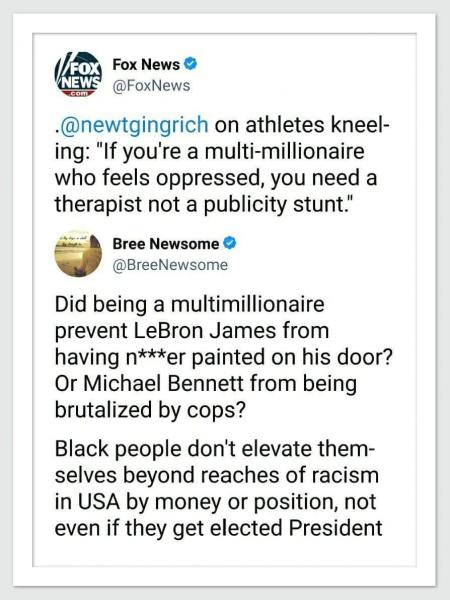
Task: Click the line "selves beyond reaches of racism"
Action: [217, 475]
